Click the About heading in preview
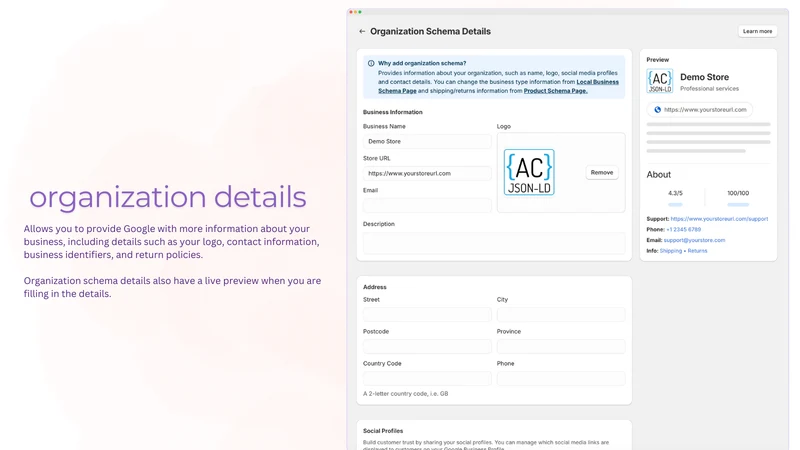This screenshot has height=450, width=800. pos(658,174)
